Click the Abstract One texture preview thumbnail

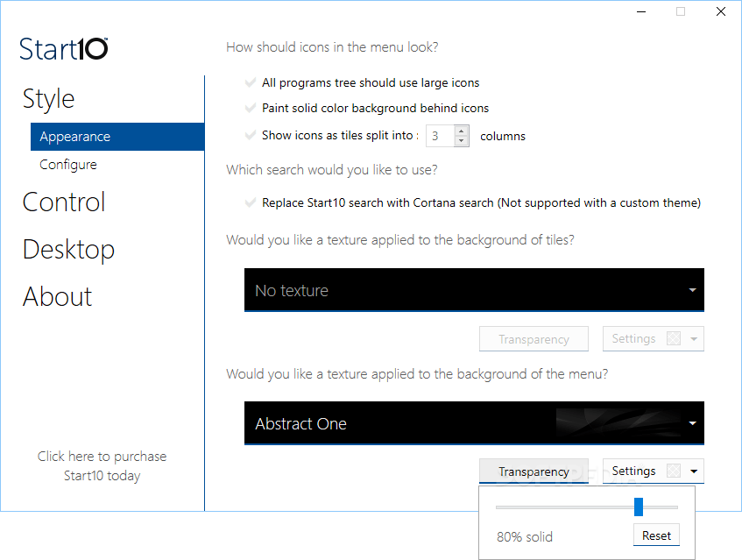(618, 422)
